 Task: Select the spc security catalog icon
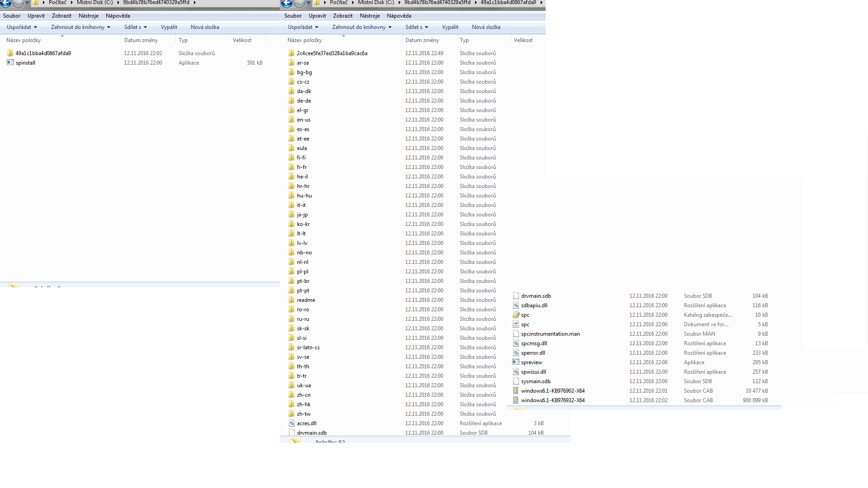pyautogui.click(x=516, y=315)
